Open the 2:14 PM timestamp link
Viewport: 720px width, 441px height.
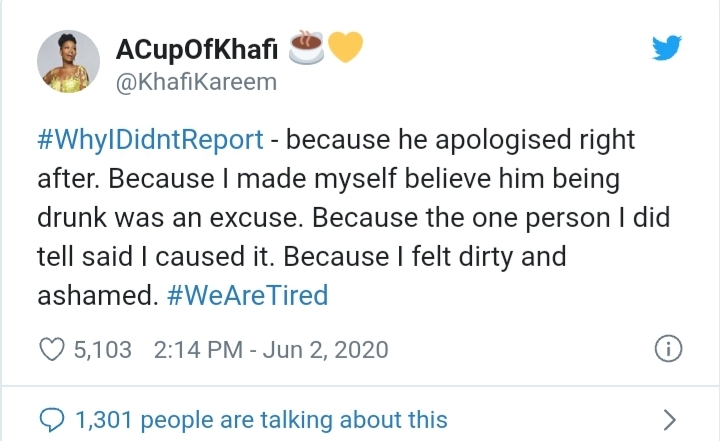[x=198, y=350]
